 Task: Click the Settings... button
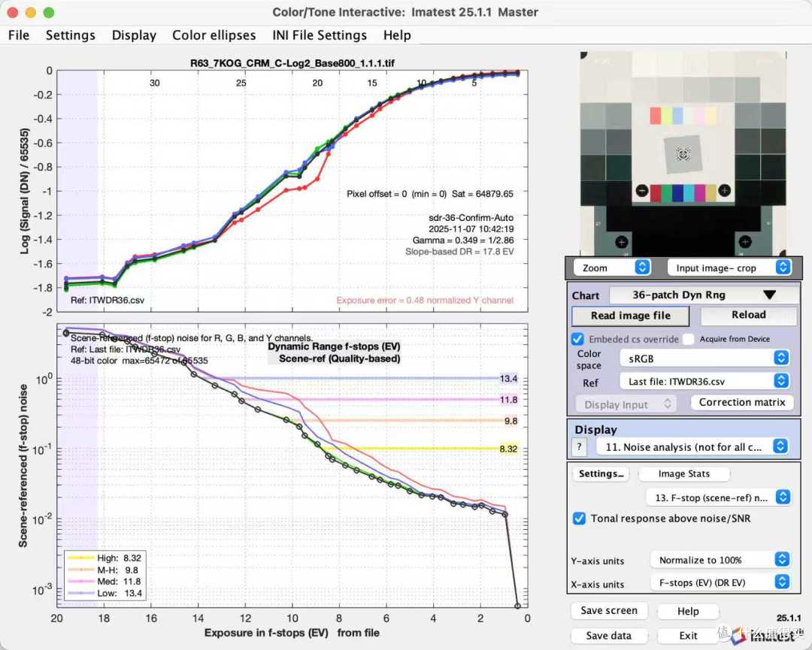[601, 473]
